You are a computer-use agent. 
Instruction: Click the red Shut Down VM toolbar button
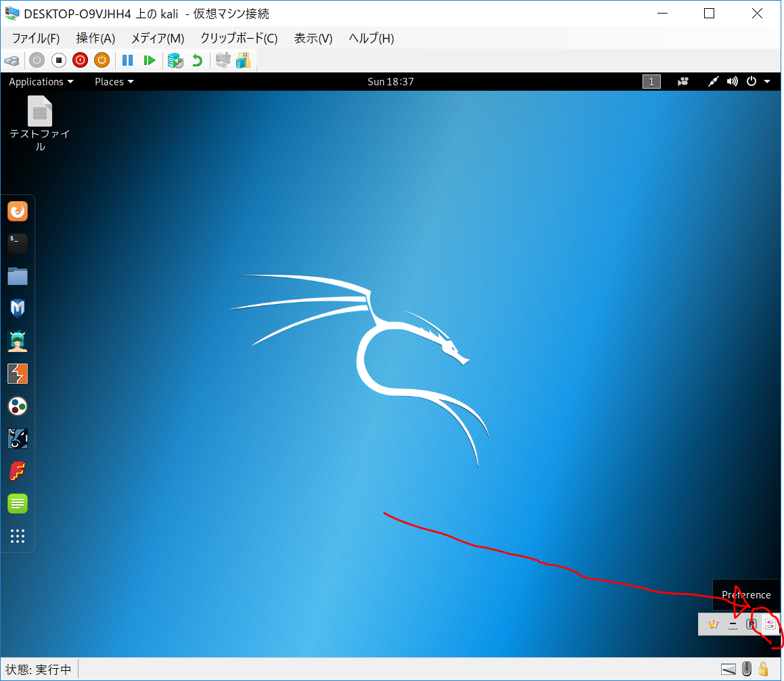coord(80,60)
